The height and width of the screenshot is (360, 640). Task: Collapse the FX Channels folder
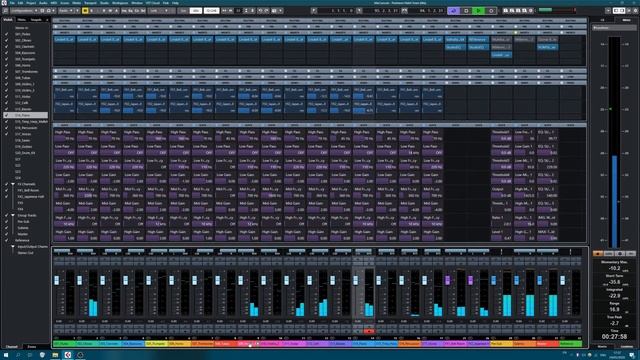13,184
